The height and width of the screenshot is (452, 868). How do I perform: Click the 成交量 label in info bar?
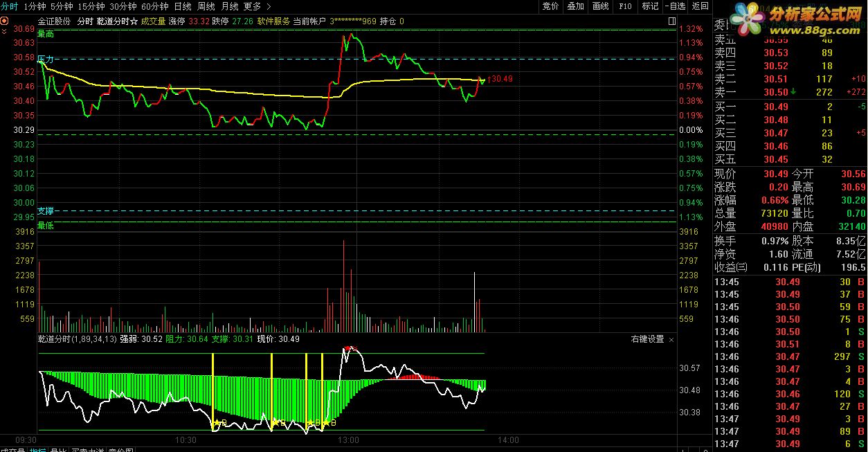pyautogui.click(x=154, y=21)
